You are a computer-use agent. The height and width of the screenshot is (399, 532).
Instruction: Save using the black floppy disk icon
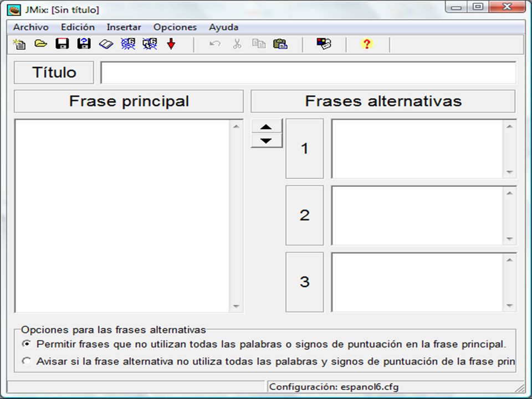[x=62, y=44]
